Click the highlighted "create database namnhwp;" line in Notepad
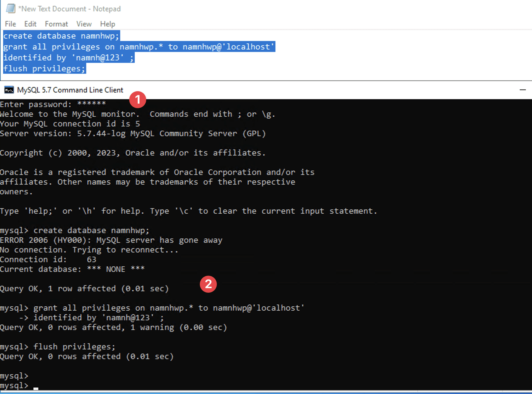The image size is (532, 394). [x=61, y=36]
